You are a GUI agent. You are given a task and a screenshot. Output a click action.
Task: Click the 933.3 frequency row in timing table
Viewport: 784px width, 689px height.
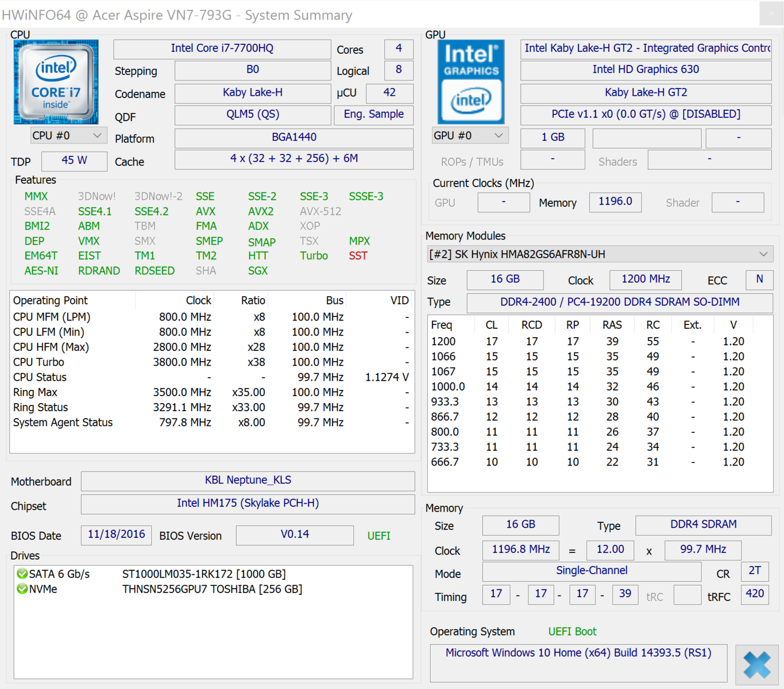(600, 402)
